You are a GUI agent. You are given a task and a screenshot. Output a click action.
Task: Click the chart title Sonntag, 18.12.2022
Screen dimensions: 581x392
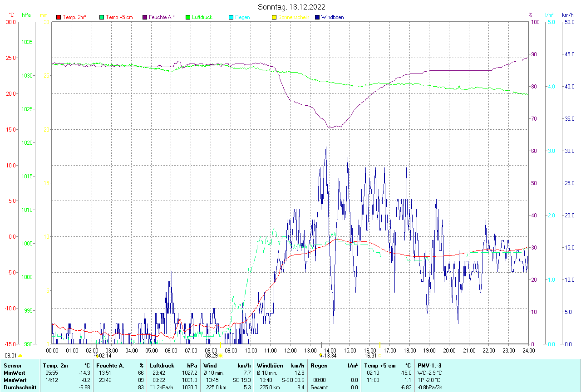291,7
